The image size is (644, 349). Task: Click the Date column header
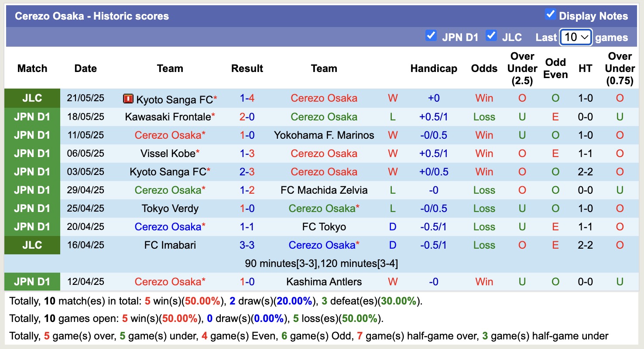pyautogui.click(x=86, y=68)
